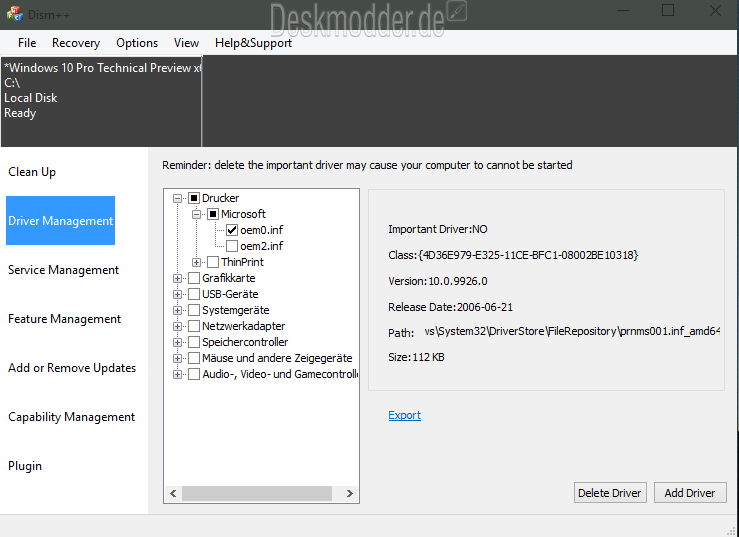Click the Size:112 KB text
Screen dimensions: 739x537
pyautogui.click(x=416, y=357)
